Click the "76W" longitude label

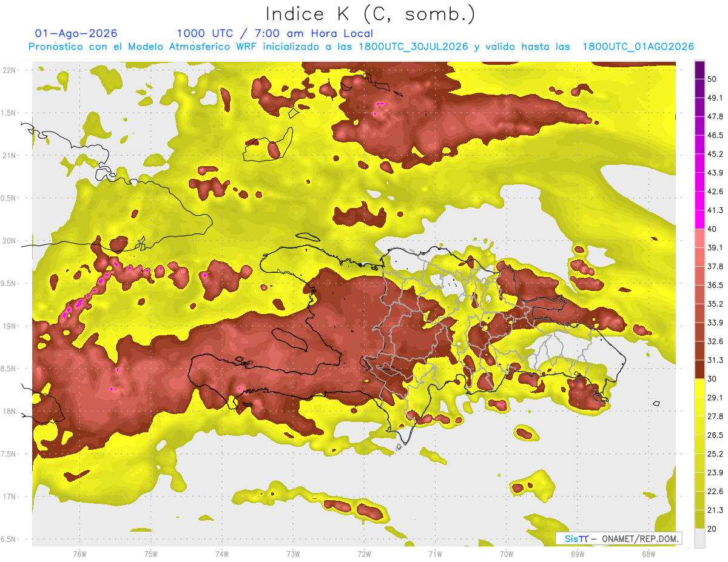79,554
